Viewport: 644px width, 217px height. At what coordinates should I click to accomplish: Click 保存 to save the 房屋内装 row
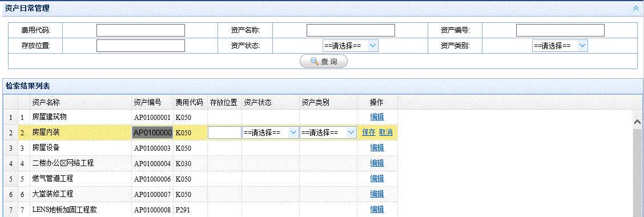(x=368, y=132)
